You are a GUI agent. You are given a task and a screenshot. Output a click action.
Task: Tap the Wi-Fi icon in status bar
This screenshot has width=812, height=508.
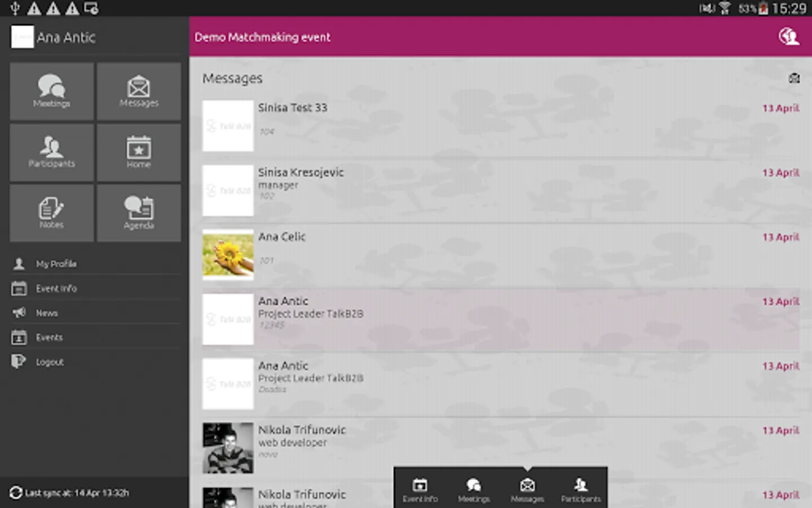click(x=725, y=8)
